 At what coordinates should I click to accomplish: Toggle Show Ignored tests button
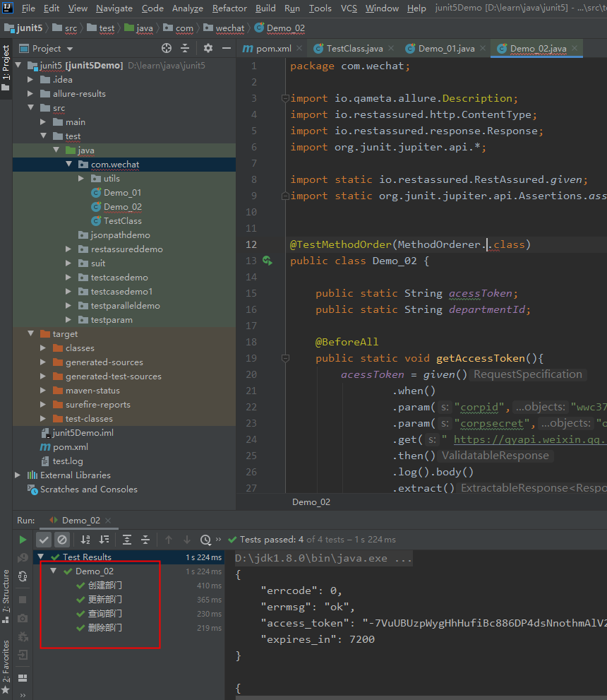click(x=62, y=540)
